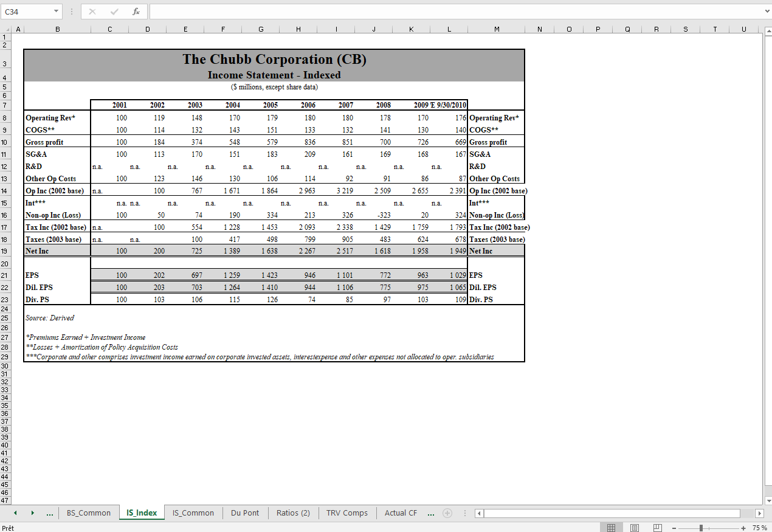Go to previous sheet with left arrow
The image size is (772, 532).
click(x=16, y=513)
